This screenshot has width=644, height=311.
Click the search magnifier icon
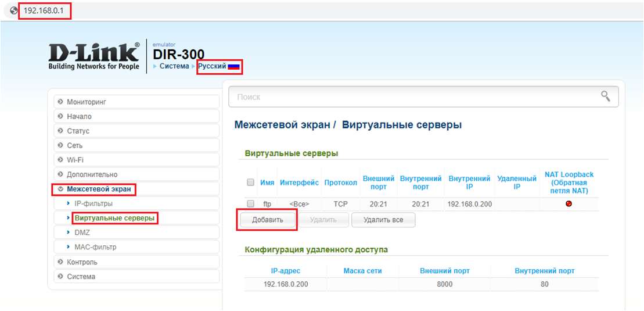[606, 96]
